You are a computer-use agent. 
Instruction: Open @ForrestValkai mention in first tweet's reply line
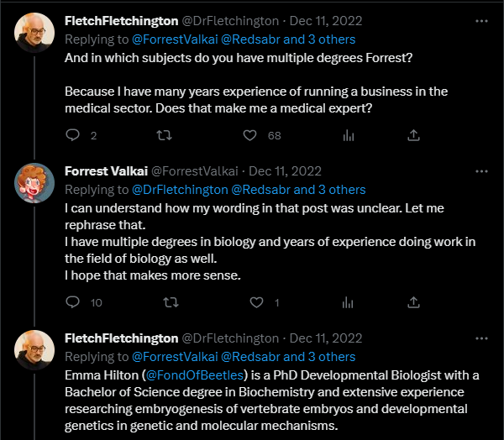(175, 39)
